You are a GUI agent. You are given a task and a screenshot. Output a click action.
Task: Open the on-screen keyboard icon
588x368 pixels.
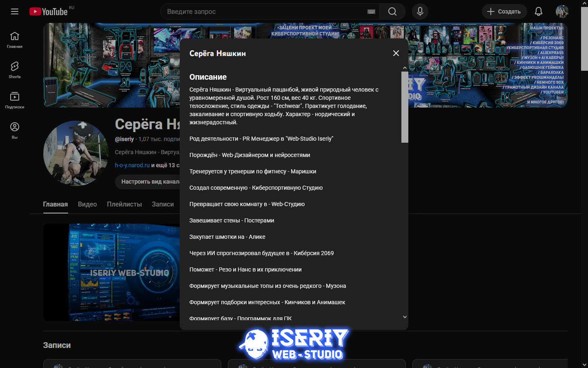[x=371, y=11]
